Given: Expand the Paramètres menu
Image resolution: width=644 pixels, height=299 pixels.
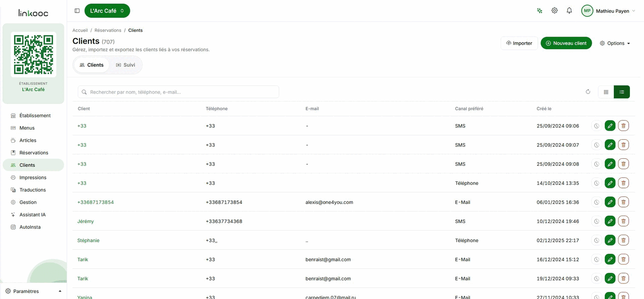Looking at the screenshot, I should click(33, 291).
